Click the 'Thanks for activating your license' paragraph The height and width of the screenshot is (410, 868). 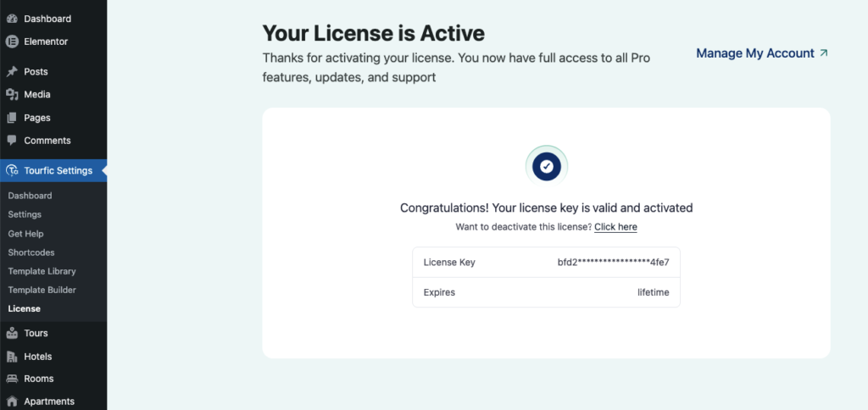[456, 68]
